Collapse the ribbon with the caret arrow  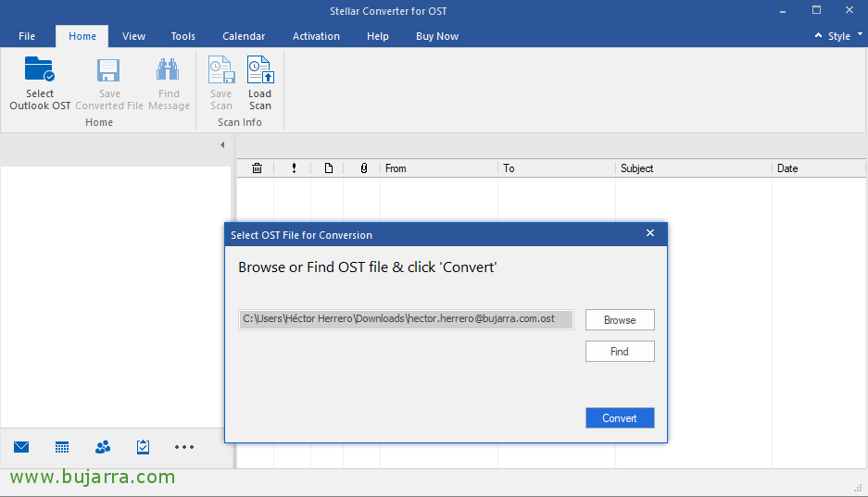pos(818,35)
